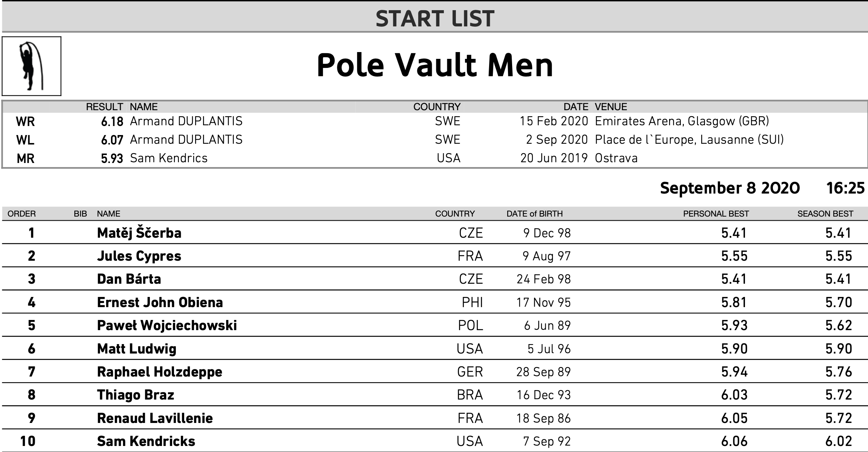Click Paweł Wojciechowski in start list
Screen dimensions: 868x452
point(167,325)
